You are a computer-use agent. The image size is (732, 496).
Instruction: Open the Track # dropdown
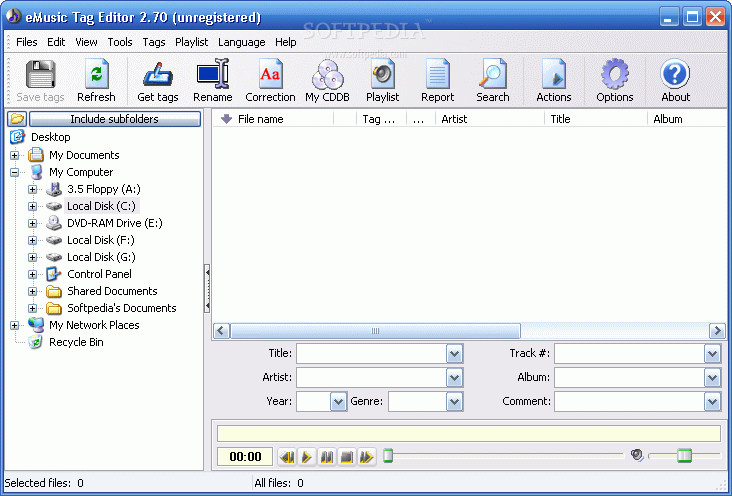712,354
